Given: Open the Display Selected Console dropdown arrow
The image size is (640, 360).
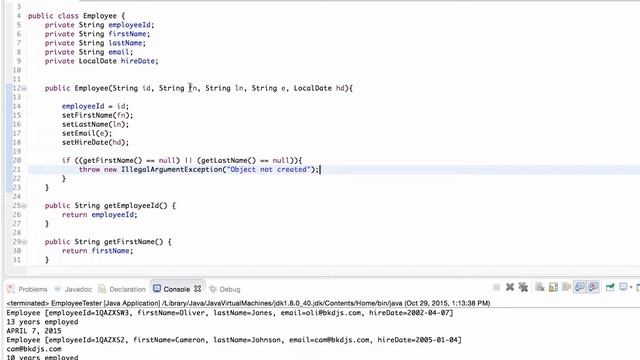Looking at the screenshot, I should (631, 287).
